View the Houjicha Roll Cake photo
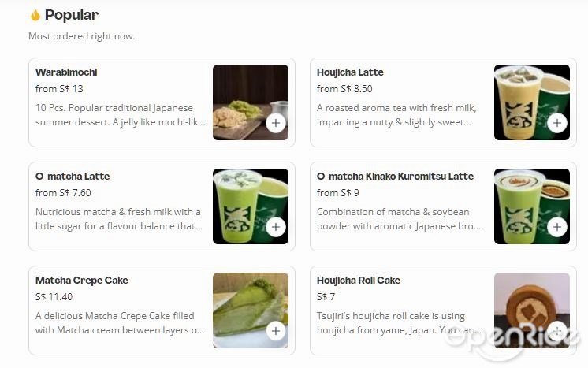The width and height of the screenshot is (588, 368). pos(532,310)
